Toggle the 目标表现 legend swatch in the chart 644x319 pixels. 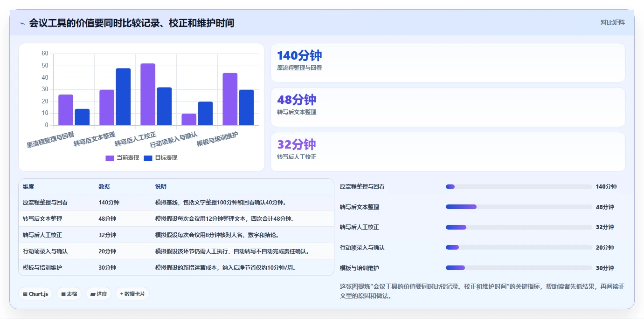[148, 158]
